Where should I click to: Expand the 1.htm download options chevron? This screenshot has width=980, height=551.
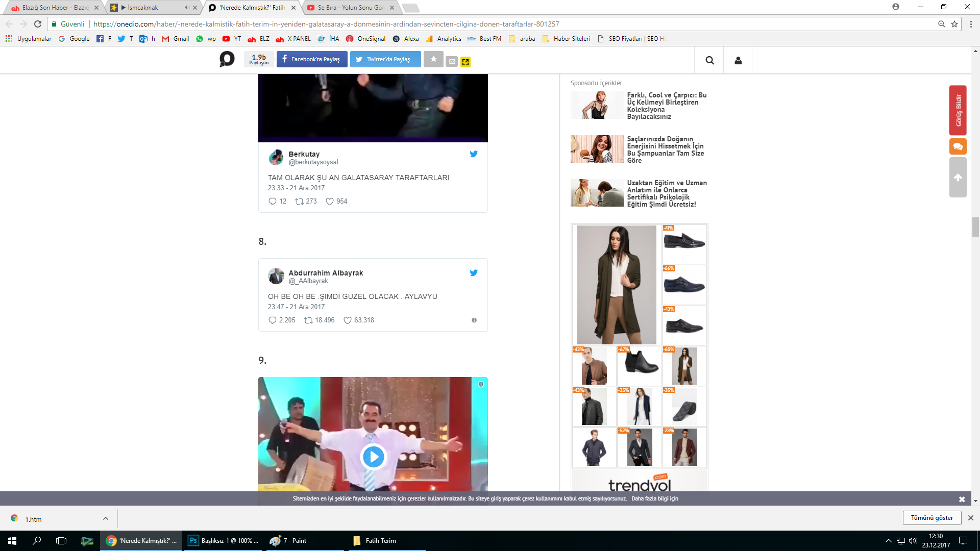[x=106, y=518]
